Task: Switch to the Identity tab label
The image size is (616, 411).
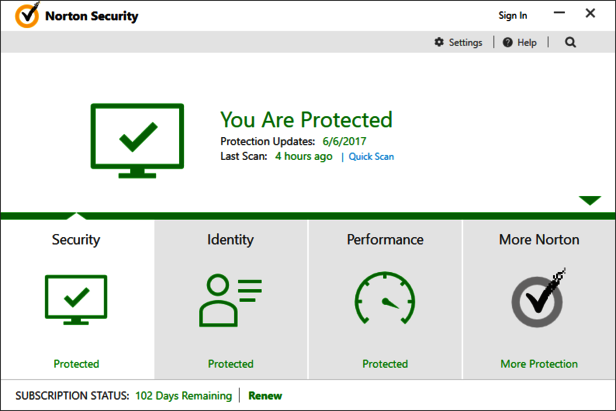Action: [230, 240]
